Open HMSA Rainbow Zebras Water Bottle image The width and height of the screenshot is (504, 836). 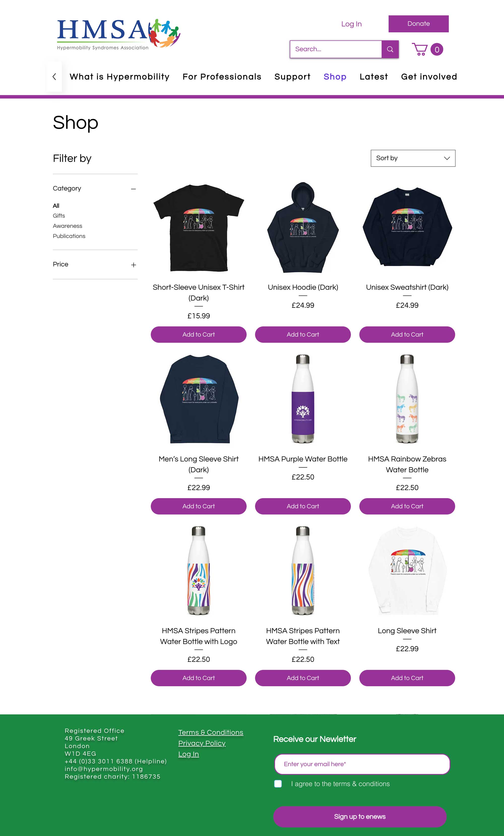pos(407,399)
